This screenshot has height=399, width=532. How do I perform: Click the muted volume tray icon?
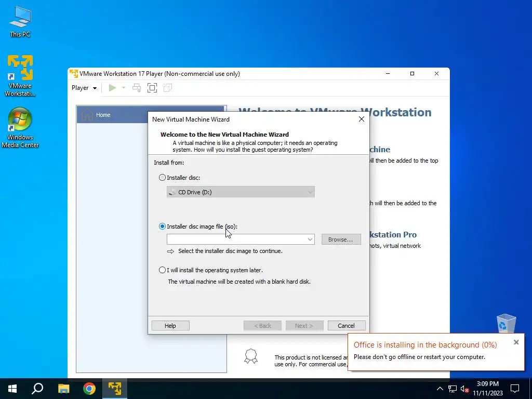(464, 389)
